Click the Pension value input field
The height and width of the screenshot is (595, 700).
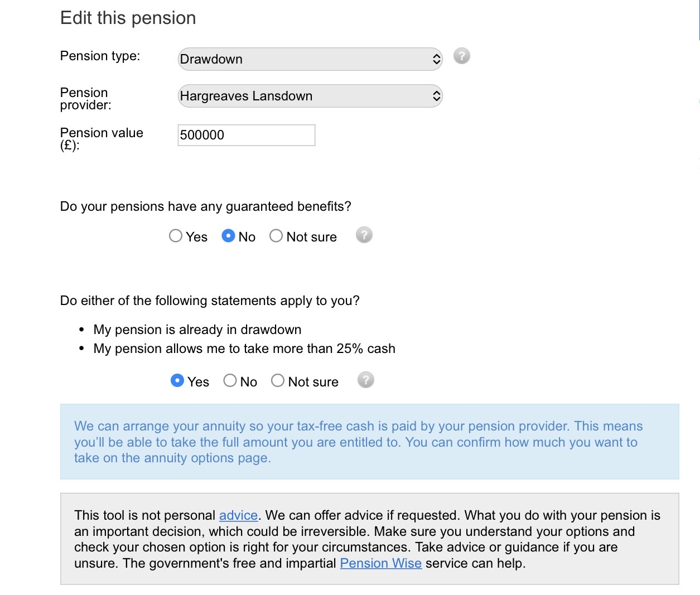(x=246, y=135)
